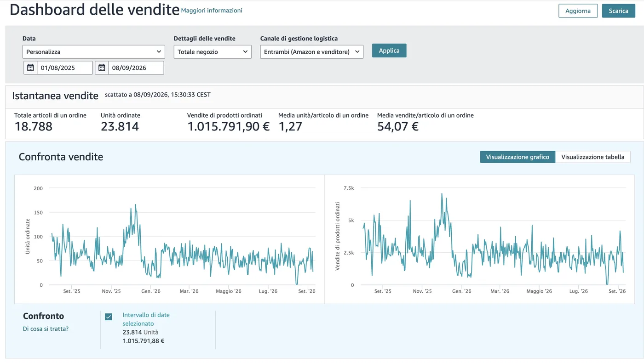
Task: Open the start date calendar icon
Action: pos(30,68)
